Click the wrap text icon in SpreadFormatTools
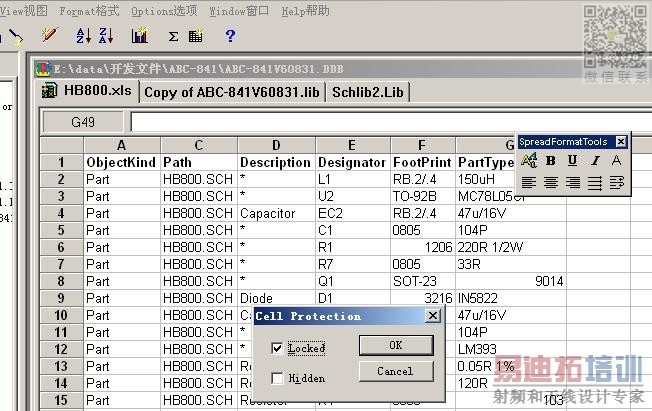Screen dimensions: 652x411 pyautogui.click(x=617, y=182)
